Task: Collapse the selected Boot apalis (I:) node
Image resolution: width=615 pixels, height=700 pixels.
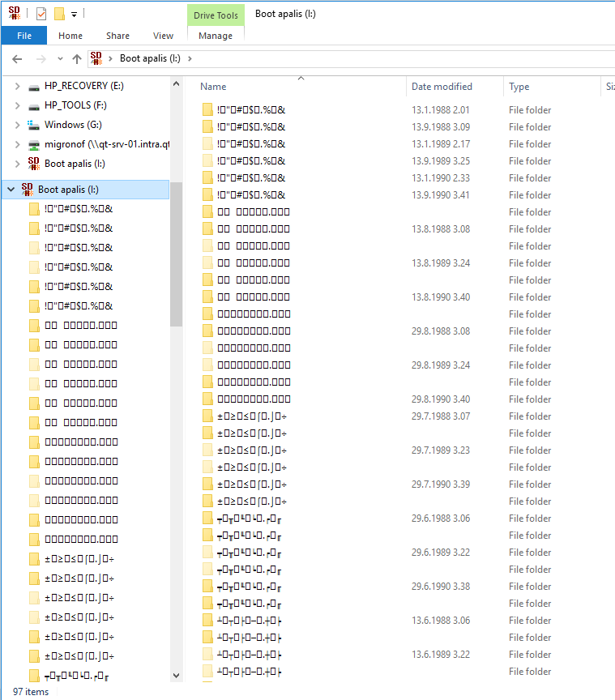Action: coord(11,190)
